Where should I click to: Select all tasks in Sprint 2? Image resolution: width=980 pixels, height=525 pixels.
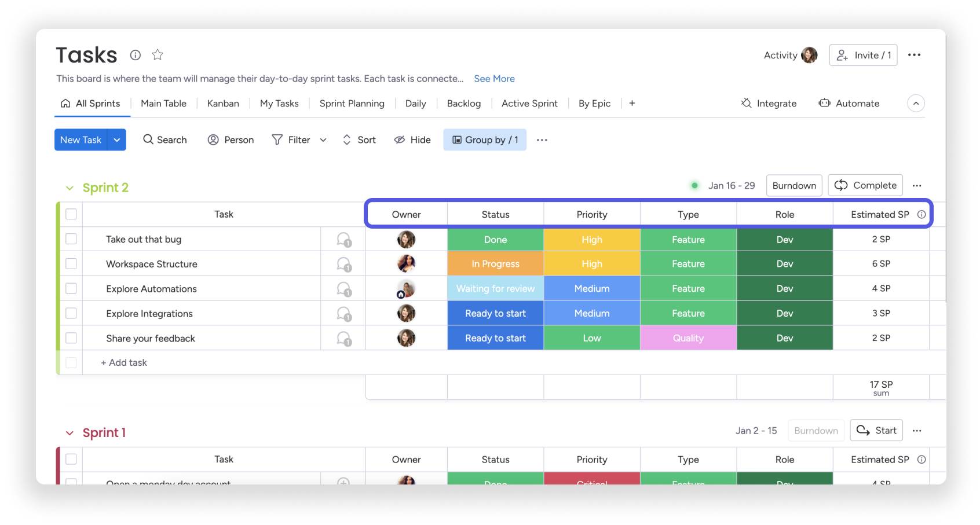71,214
